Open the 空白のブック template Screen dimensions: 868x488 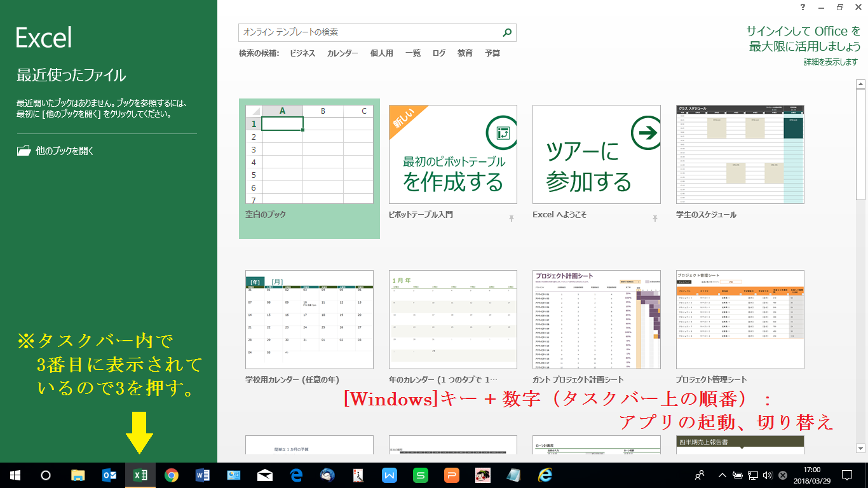click(x=309, y=168)
